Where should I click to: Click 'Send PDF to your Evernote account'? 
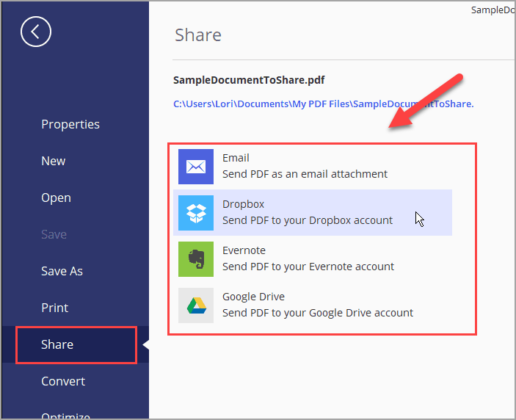[308, 267]
